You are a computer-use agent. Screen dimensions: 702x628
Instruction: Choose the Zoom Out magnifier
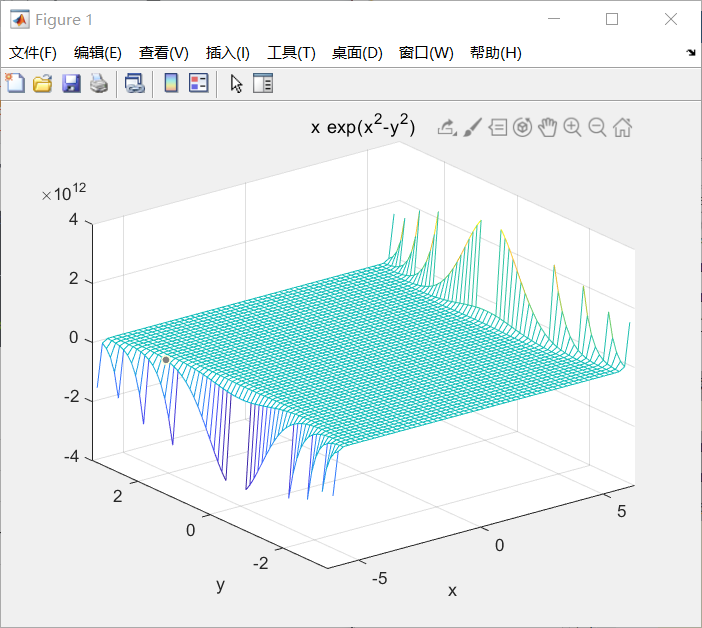click(597, 128)
